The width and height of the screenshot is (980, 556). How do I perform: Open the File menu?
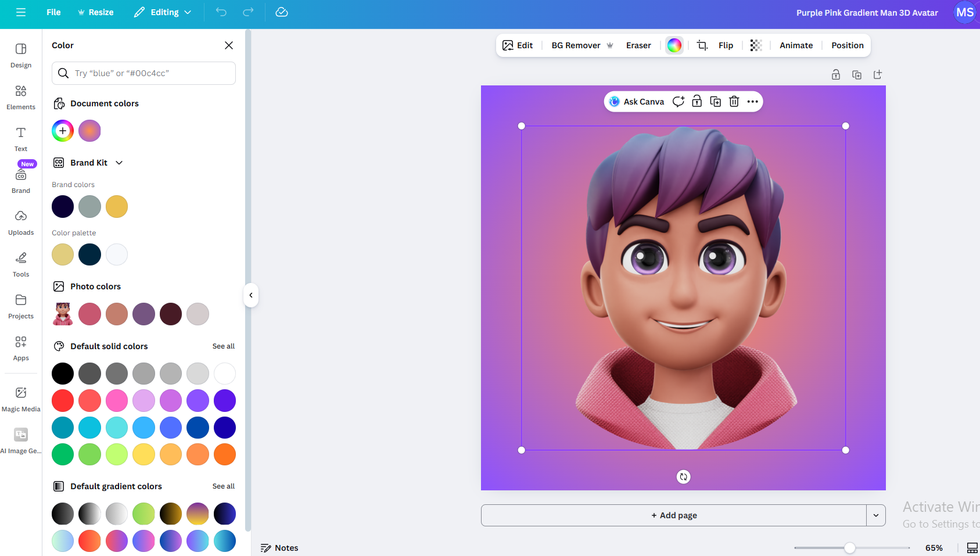click(53, 12)
